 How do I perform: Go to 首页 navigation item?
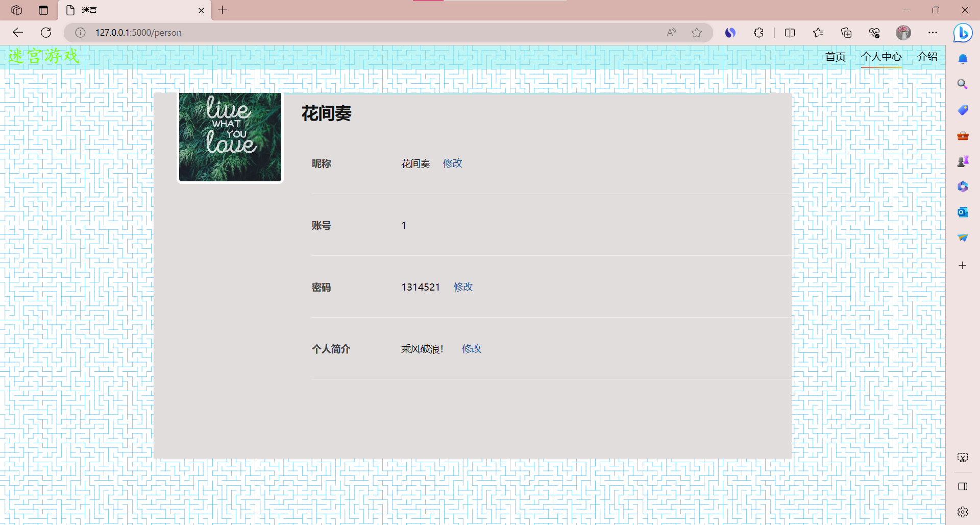836,57
